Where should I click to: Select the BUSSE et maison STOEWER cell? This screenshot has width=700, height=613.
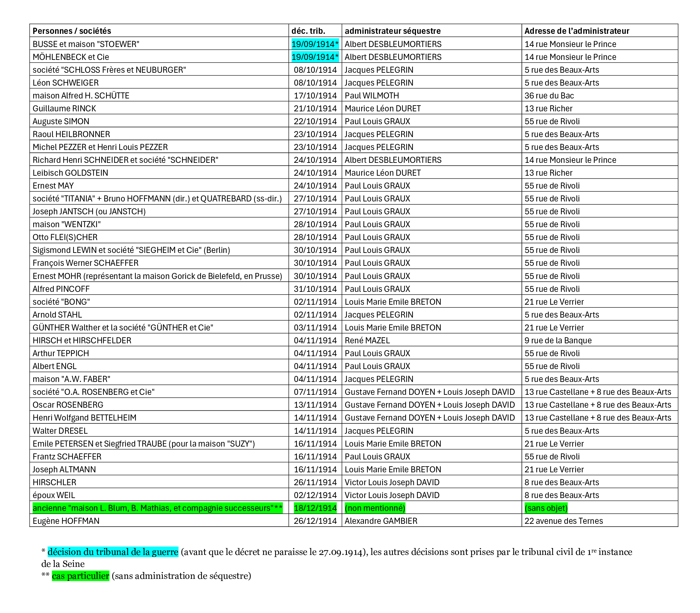[86, 44]
